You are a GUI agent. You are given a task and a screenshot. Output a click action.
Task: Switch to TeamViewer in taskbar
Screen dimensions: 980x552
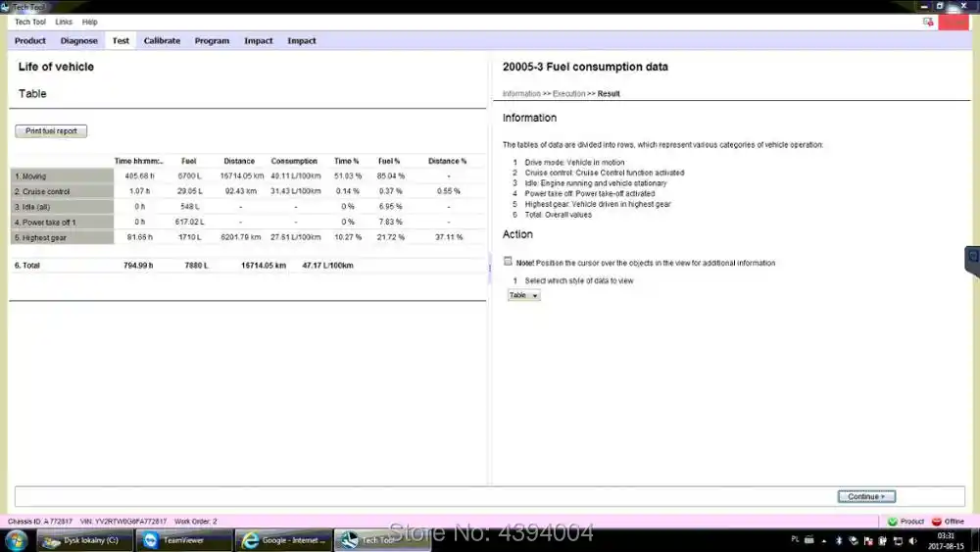pos(184,540)
